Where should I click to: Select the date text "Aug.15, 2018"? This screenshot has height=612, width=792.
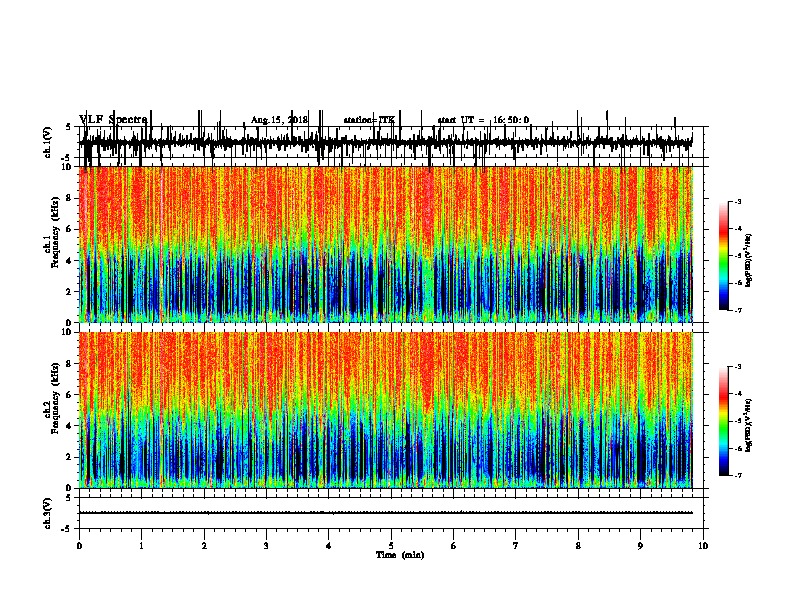tap(279, 120)
